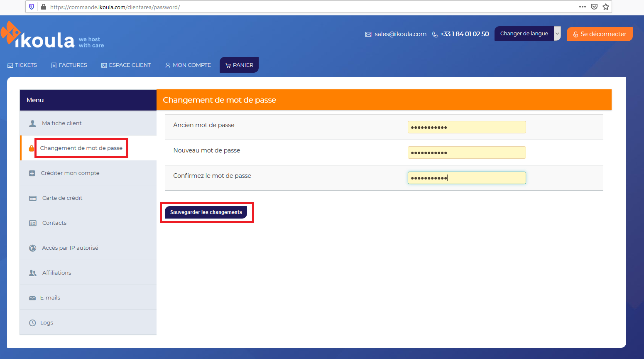Image resolution: width=644 pixels, height=359 pixels.
Task: Click the 'Nouveau mot de passe' label
Action: (x=207, y=150)
